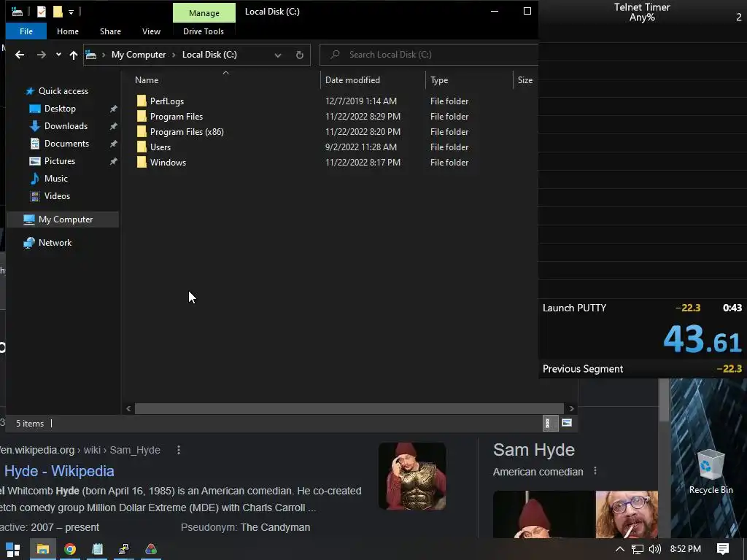Click the Notepad taskbar icon
This screenshot has width=747, height=560.
pos(97,550)
